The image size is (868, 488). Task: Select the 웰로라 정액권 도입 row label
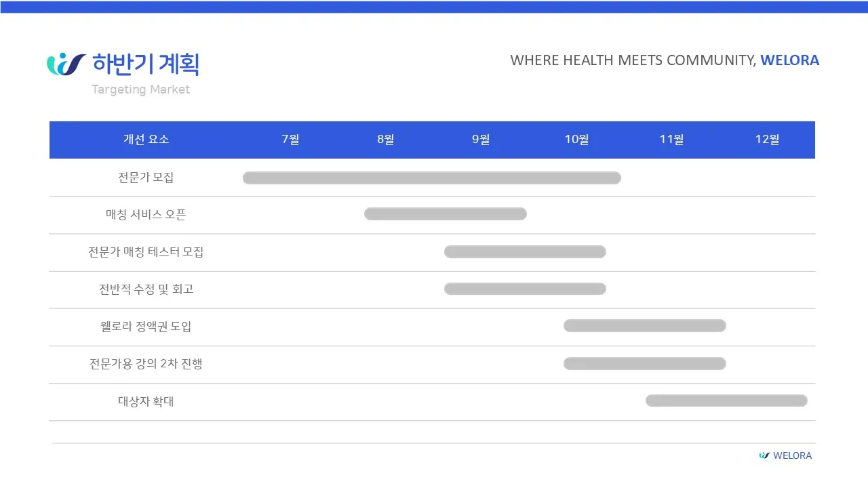tap(146, 327)
